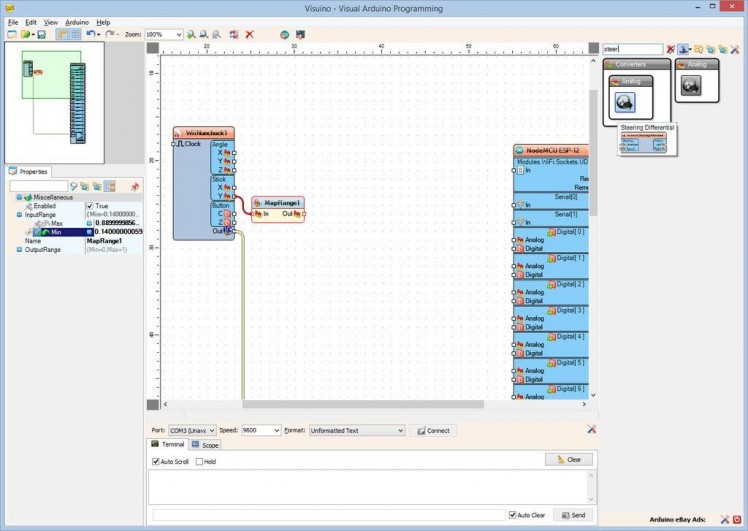Toggle the Auto Scroll checkbox

[156, 462]
